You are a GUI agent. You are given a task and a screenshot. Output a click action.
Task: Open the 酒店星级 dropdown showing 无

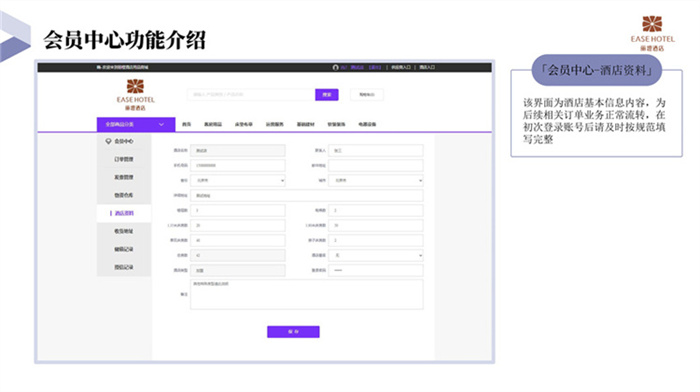376,255
